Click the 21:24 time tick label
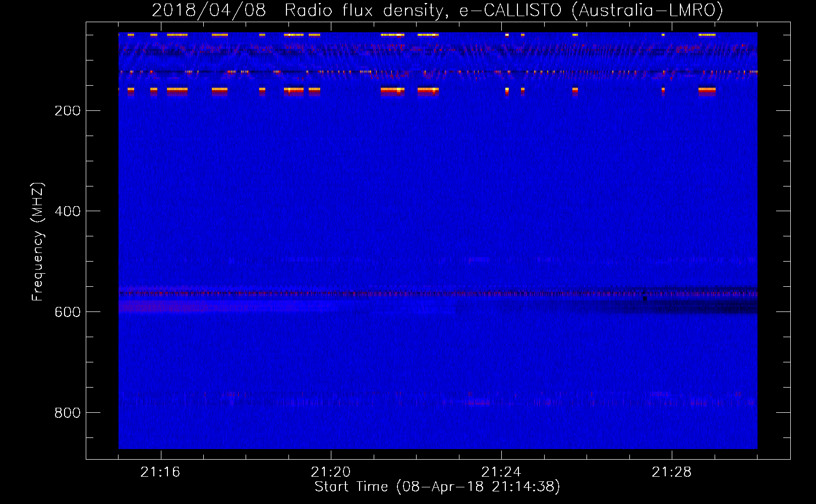 click(501, 472)
